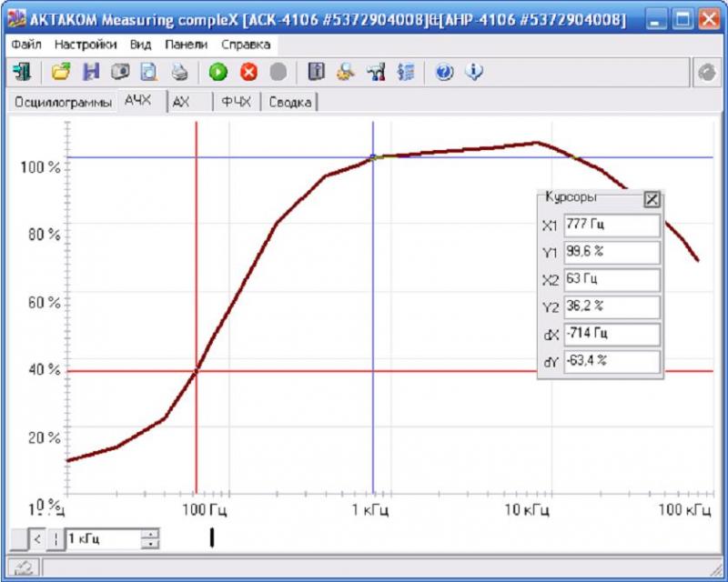Switch to the ФЧХ tab
The height and width of the screenshot is (582, 728).
point(236,103)
